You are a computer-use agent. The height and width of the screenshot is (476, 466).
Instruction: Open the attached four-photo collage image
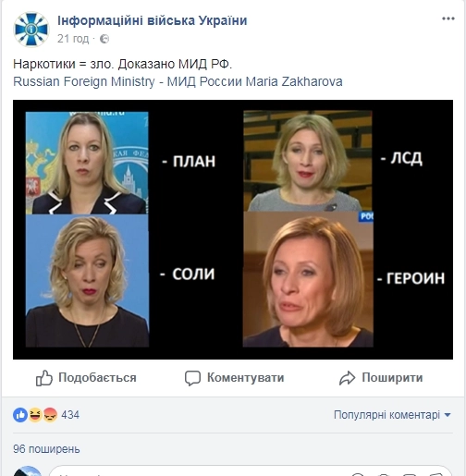tap(233, 229)
